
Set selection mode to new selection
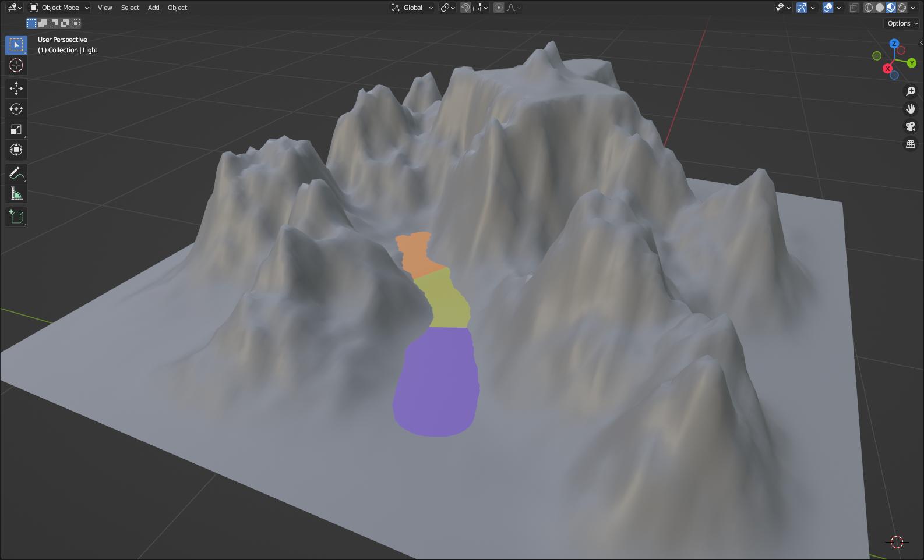(x=31, y=23)
